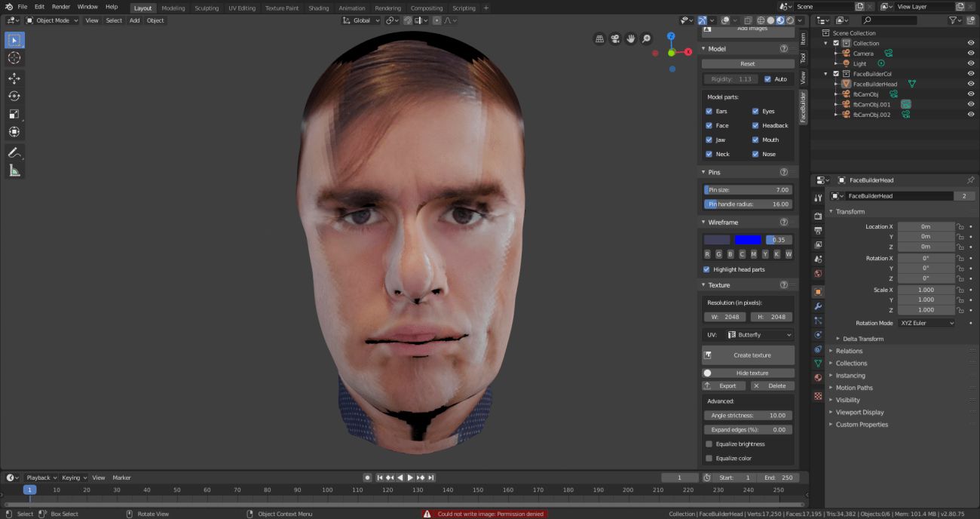Viewport: 980px width, 519px height.
Task: Enable Equalize brightness checkbox
Action: 709,444
